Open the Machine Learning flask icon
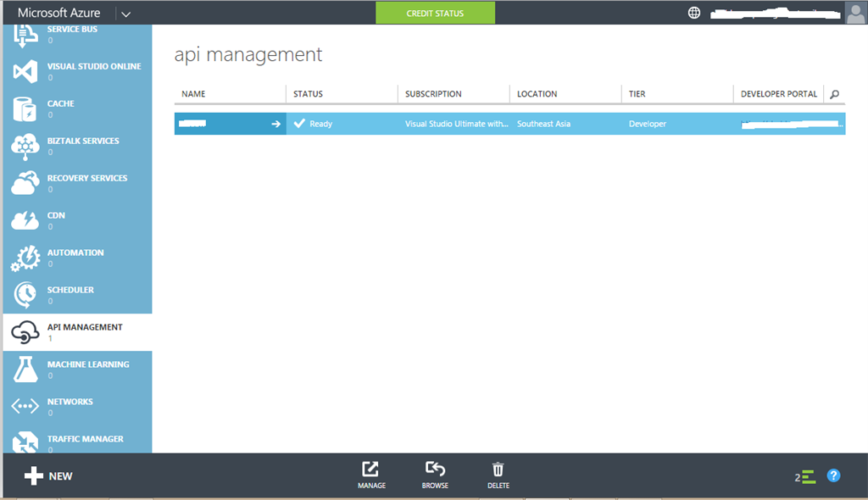Image resolution: width=868 pixels, height=500 pixels. [25, 369]
